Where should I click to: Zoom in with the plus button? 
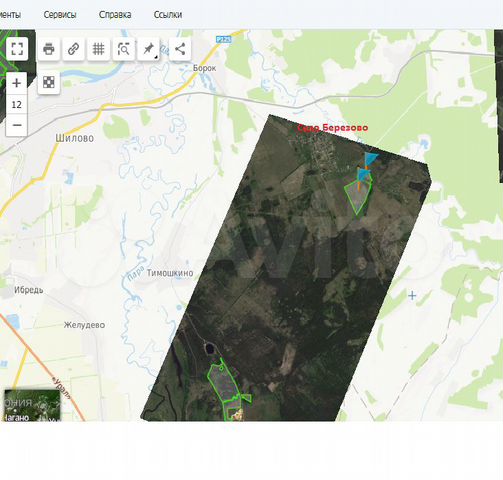click(16, 83)
